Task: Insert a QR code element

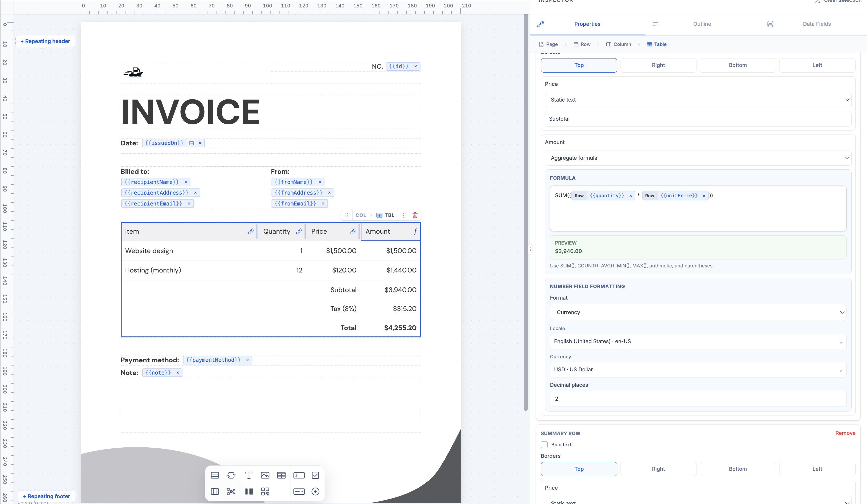Action: click(265, 491)
